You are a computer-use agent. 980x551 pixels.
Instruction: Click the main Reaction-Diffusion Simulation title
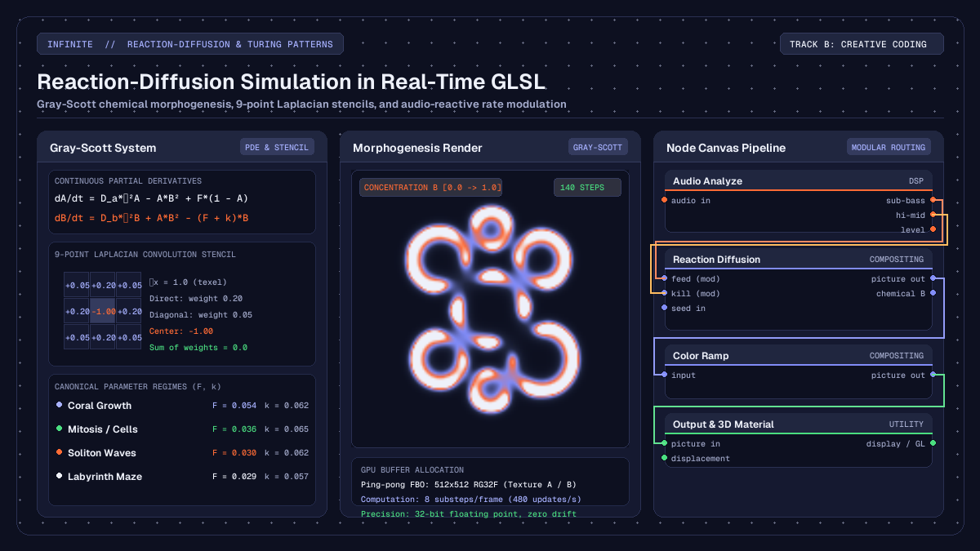pos(292,82)
